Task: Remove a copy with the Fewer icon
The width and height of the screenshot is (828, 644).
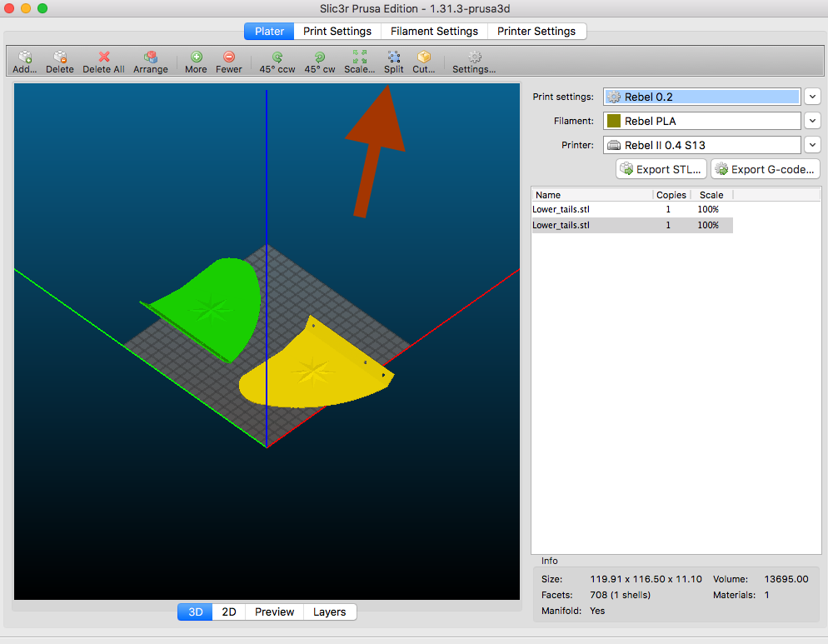Action: tap(229, 57)
